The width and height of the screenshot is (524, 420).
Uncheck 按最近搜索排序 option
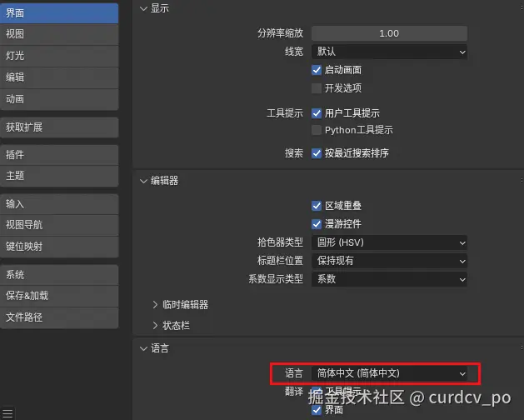point(316,153)
